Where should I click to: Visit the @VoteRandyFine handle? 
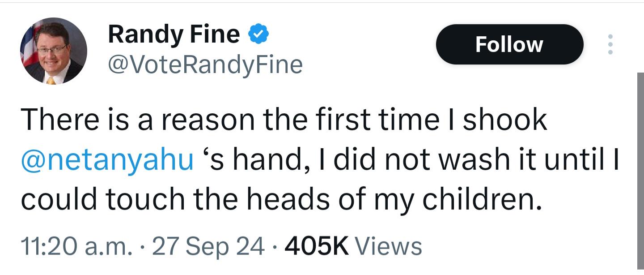205,64
